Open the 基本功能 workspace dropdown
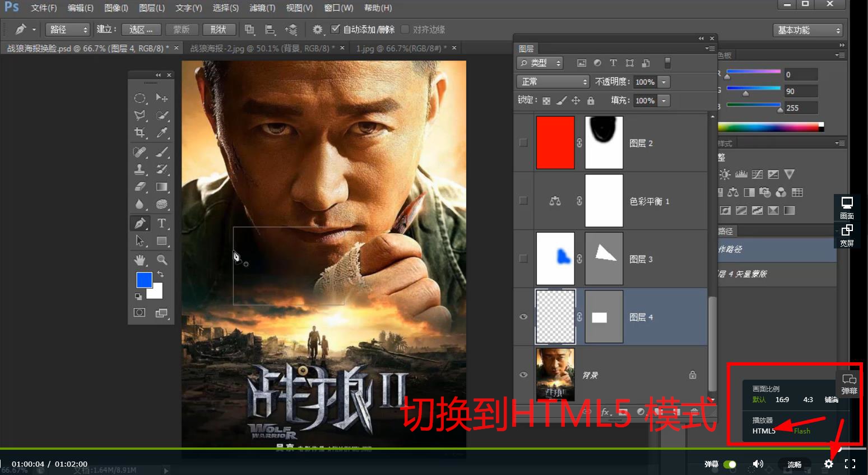 coord(808,30)
